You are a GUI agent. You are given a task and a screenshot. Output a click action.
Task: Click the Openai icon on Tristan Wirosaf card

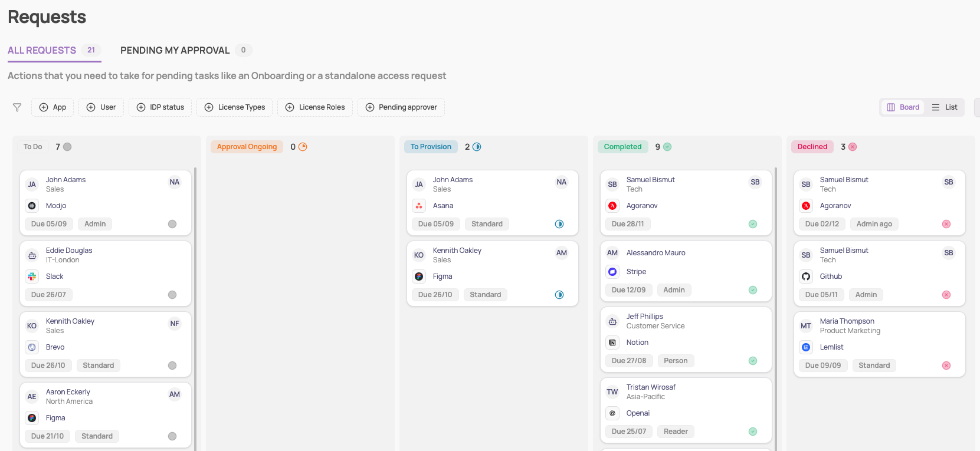pos(612,413)
